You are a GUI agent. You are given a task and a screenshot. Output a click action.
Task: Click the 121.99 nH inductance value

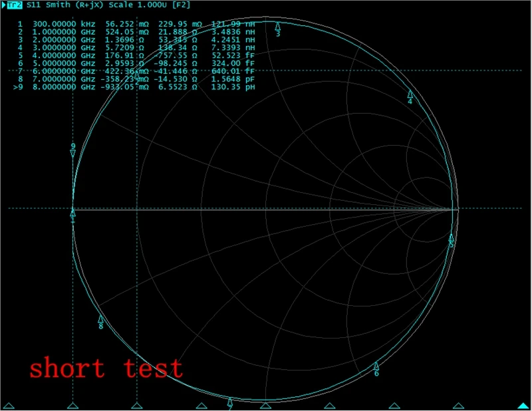(x=233, y=24)
